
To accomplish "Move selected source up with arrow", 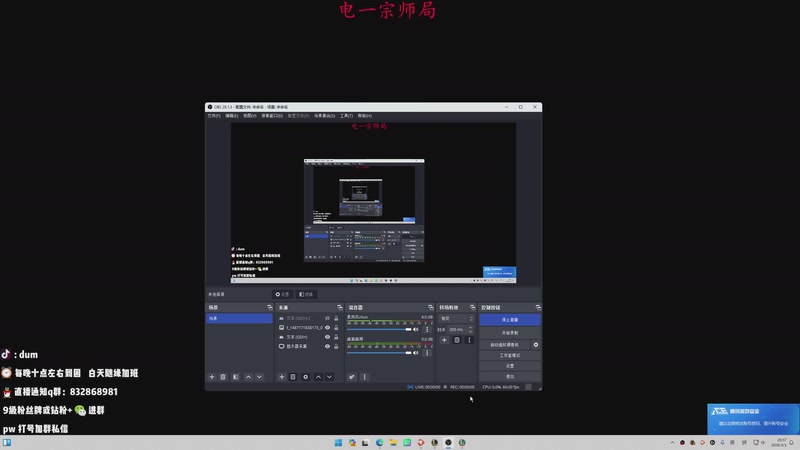I will click(318, 377).
